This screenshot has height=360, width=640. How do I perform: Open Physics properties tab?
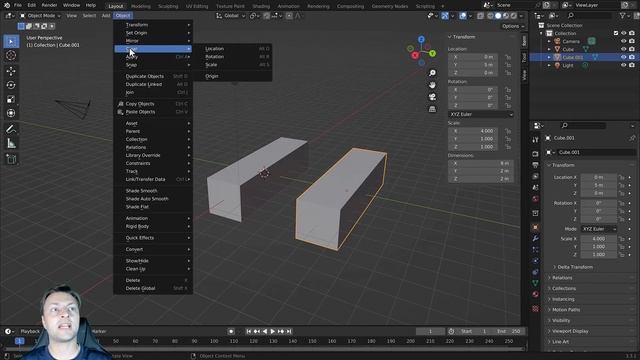tap(536, 261)
